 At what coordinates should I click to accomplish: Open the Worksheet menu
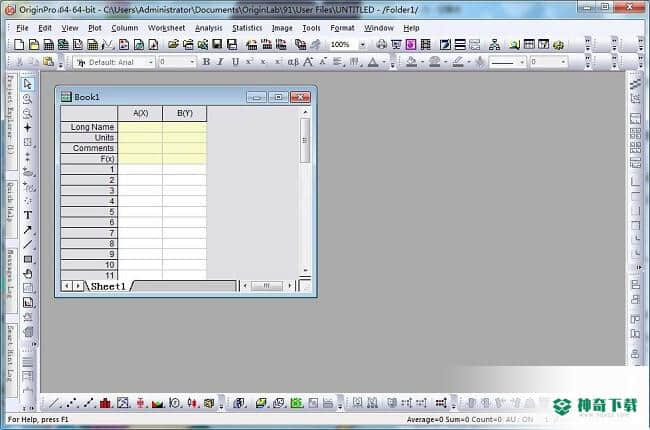tap(166, 28)
